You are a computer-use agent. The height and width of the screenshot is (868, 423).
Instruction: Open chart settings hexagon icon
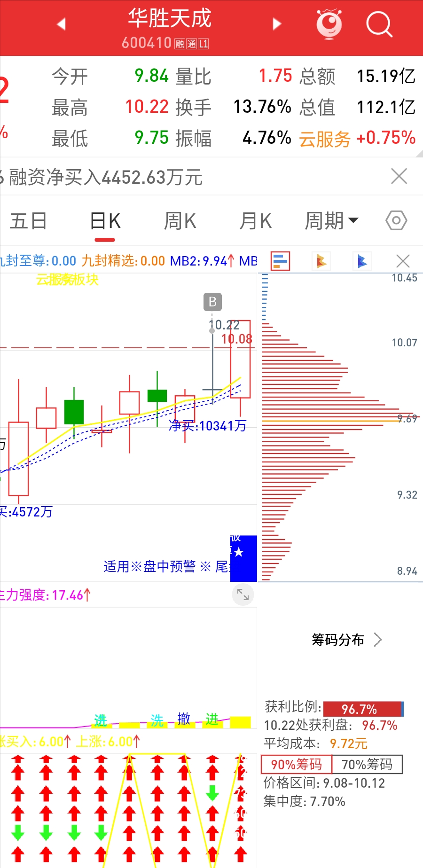(x=396, y=220)
